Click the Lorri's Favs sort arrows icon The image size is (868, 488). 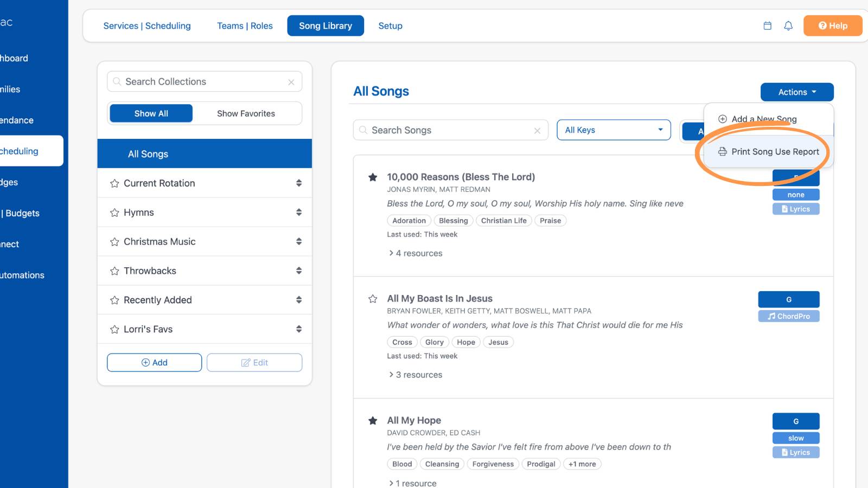pos(299,329)
